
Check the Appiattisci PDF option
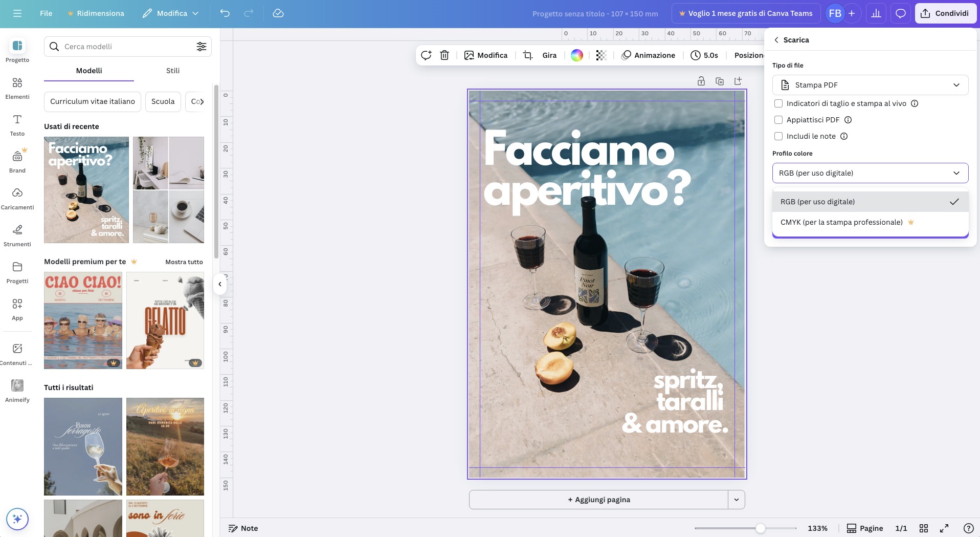778,120
